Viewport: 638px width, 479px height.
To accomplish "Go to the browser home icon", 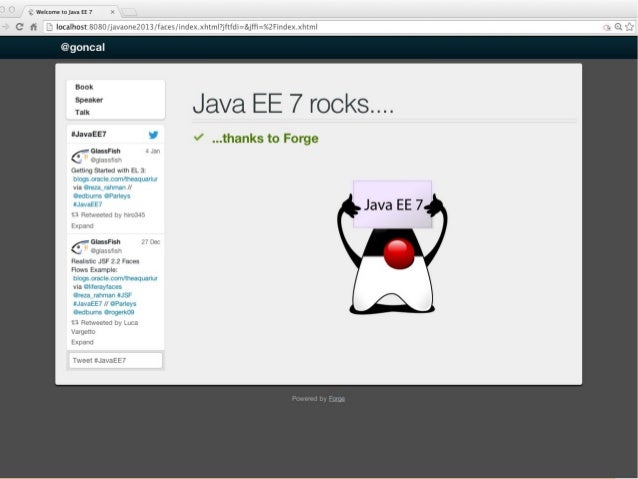I will (34, 27).
